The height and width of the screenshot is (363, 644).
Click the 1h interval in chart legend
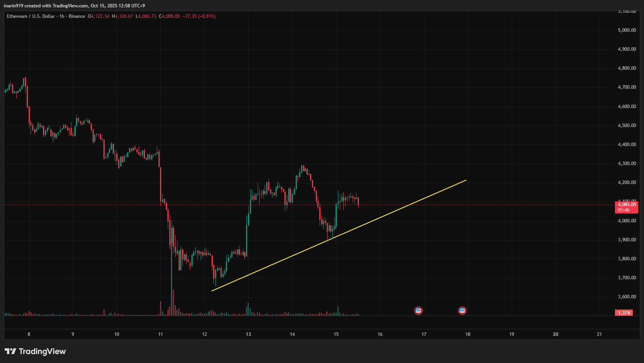click(62, 16)
